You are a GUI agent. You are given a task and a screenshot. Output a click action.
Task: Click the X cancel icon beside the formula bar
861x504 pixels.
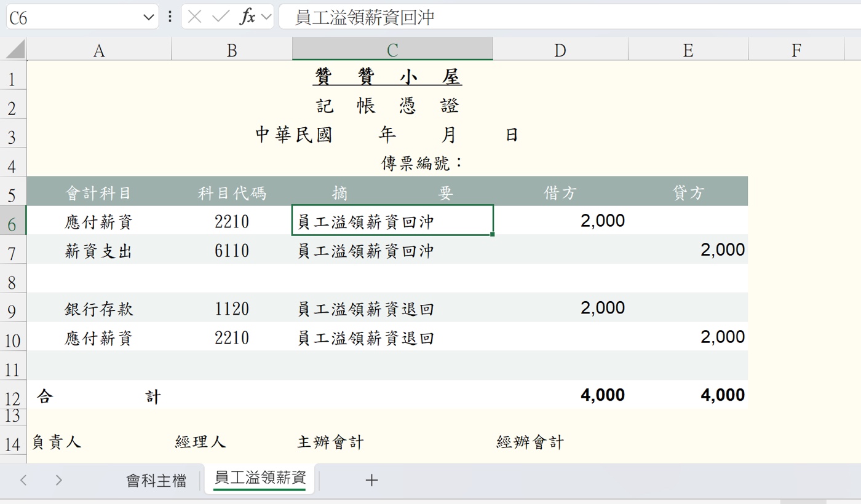tap(195, 17)
